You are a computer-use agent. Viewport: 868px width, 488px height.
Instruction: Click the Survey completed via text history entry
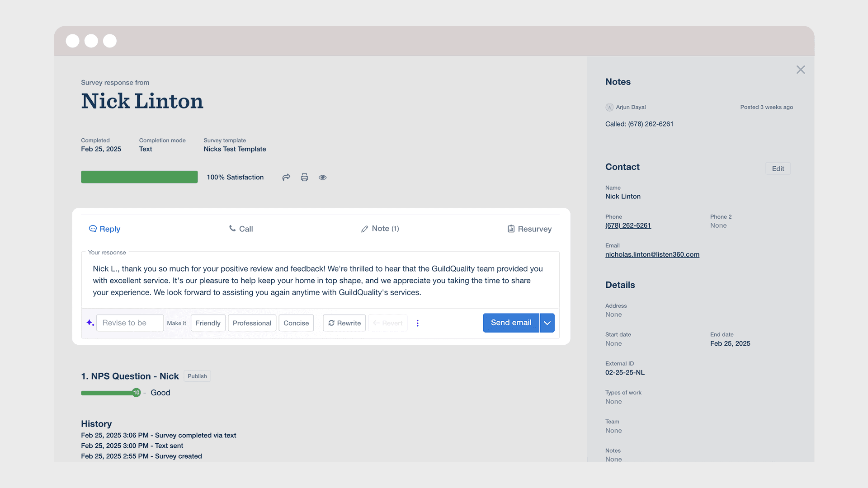point(158,435)
